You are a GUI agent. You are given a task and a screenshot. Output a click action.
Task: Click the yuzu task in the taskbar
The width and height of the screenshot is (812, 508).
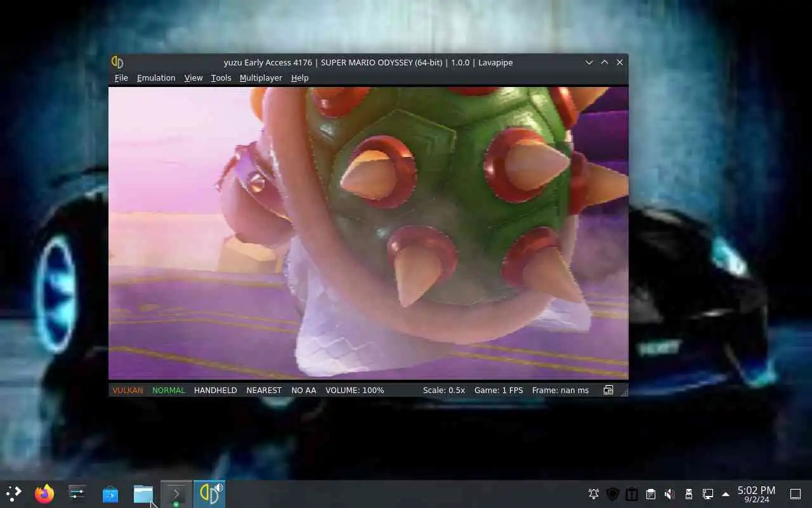pyautogui.click(x=209, y=493)
